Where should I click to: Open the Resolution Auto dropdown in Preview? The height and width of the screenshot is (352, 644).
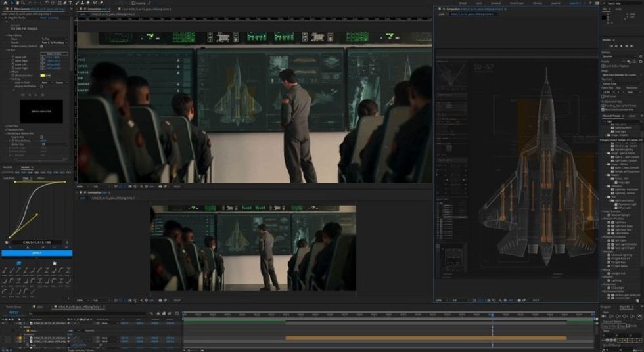[x=633, y=92]
